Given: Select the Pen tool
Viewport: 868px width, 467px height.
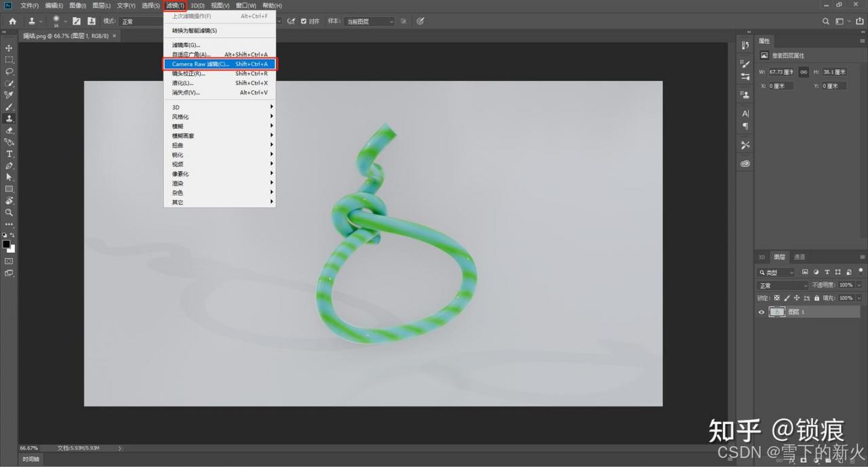Looking at the screenshot, I should coord(9,166).
